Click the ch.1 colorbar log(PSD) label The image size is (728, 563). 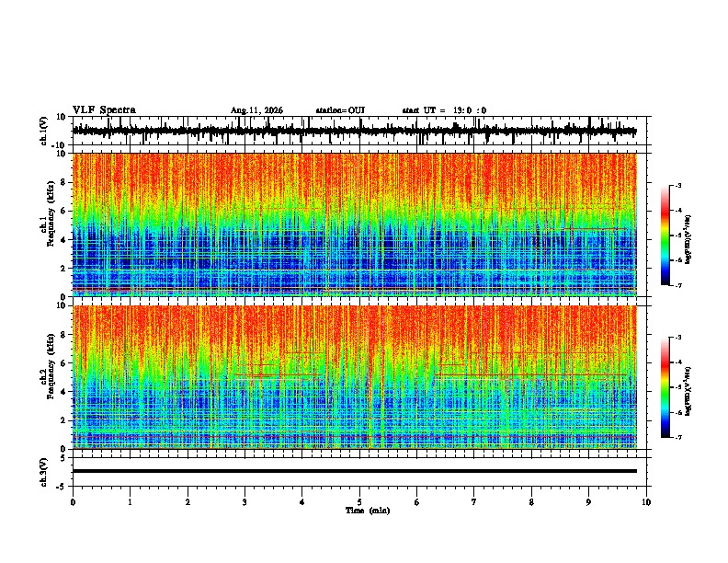[688, 239]
